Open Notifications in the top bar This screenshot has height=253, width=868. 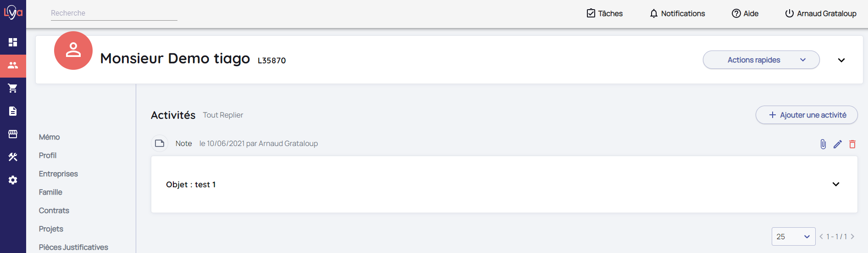click(677, 14)
